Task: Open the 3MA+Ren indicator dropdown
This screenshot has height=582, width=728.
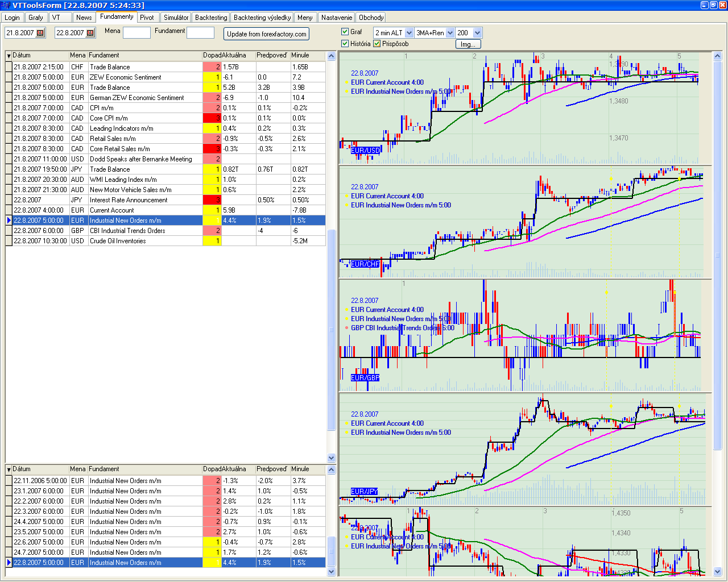Action: click(450, 33)
